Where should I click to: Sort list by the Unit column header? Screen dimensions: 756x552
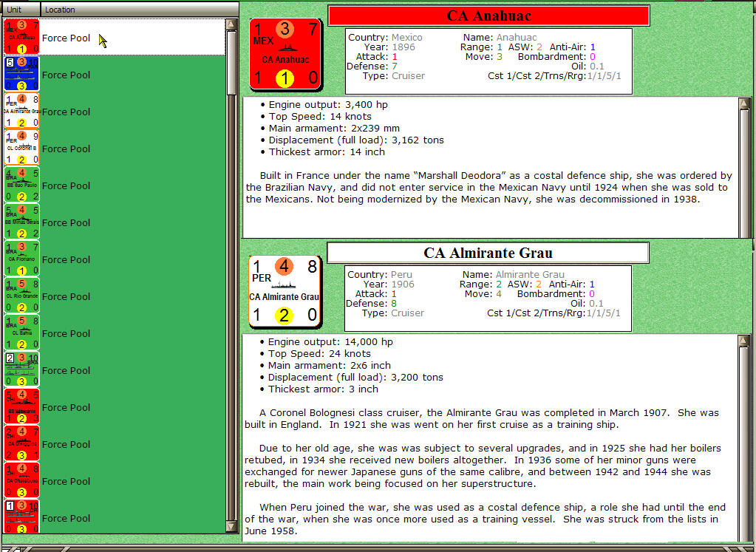coord(21,9)
